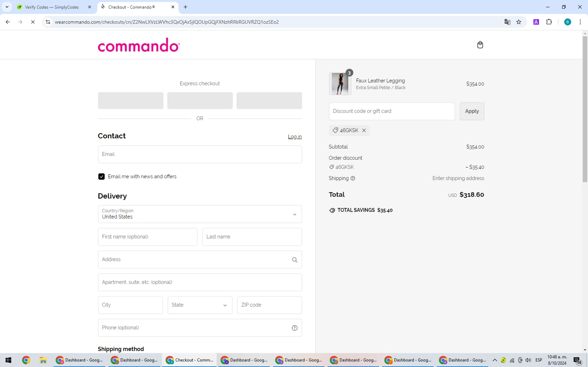
Task: Click the Email input field
Action: pos(200,154)
